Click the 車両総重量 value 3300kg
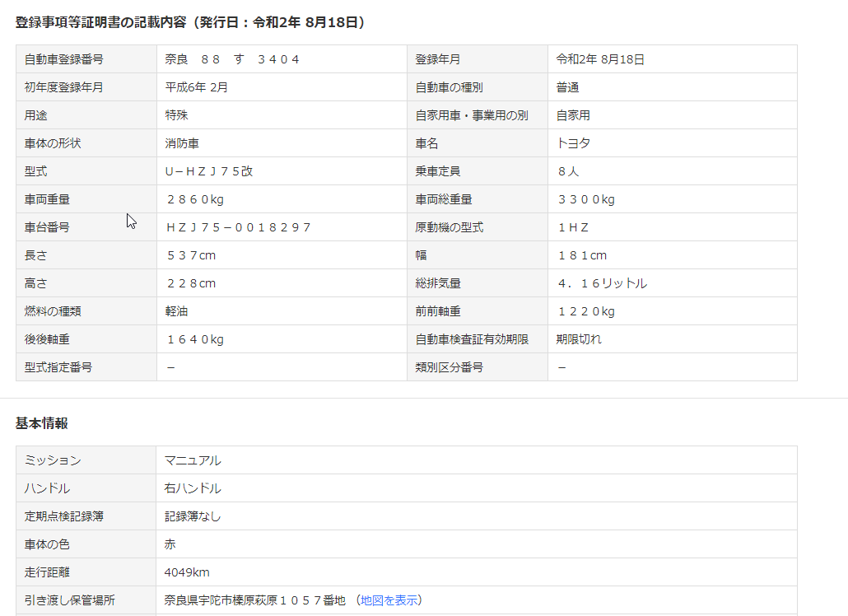The height and width of the screenshot is (616, 848). 585,199
